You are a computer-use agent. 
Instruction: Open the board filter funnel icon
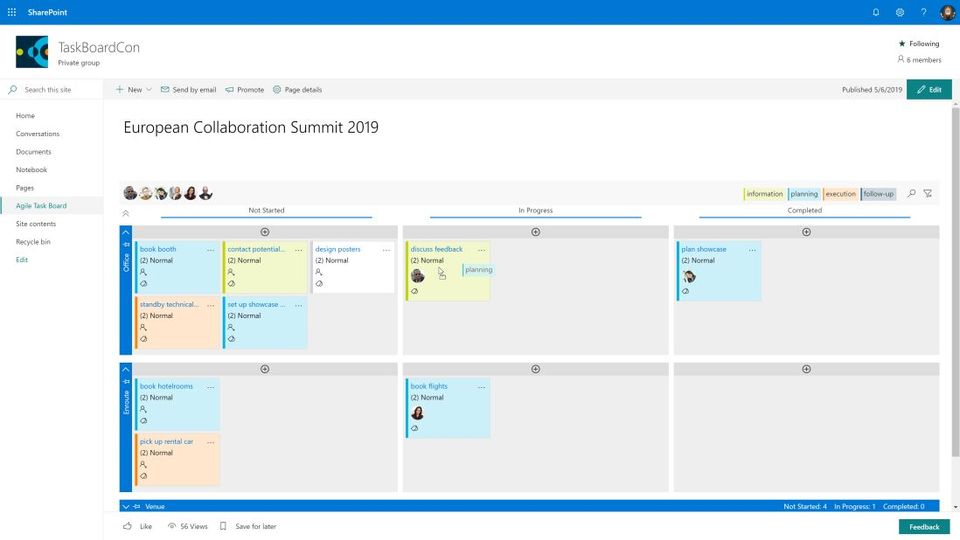tap(928, 193)
